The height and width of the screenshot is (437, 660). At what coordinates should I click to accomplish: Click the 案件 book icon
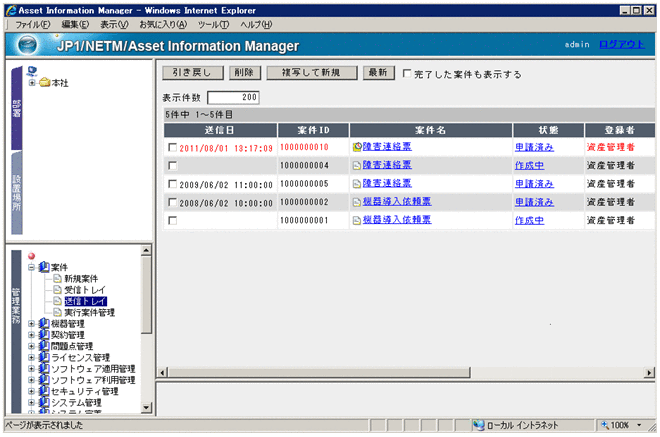coord(44,267)
